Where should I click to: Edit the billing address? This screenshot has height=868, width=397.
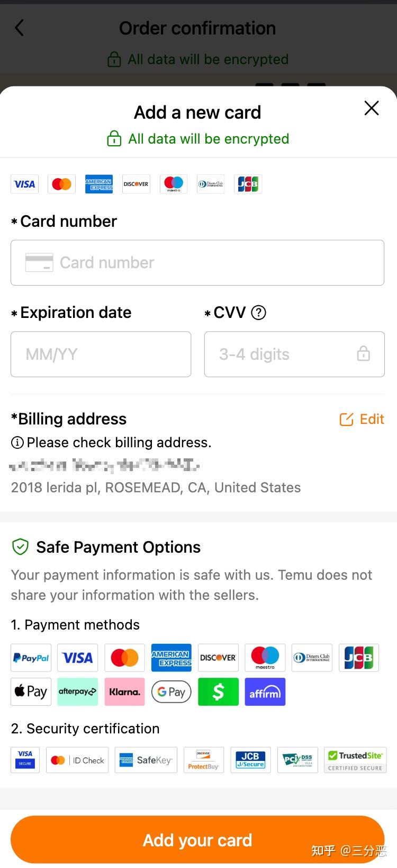pos(362,420)
